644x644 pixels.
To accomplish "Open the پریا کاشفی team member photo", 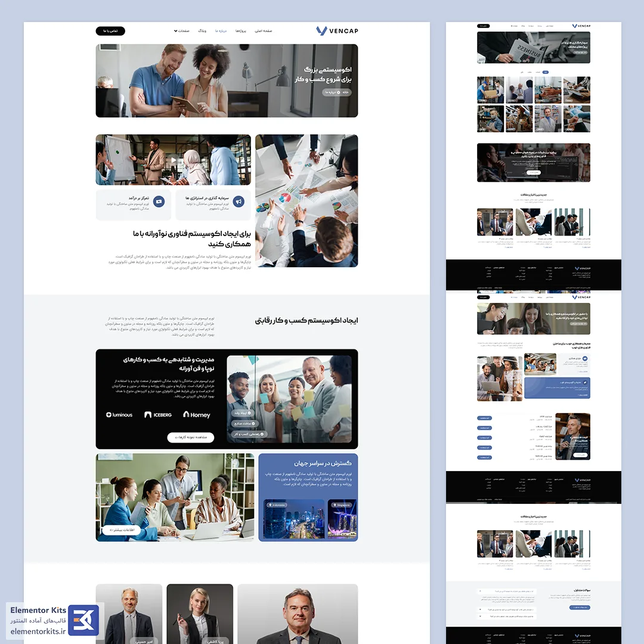I will tap(200, 614).
